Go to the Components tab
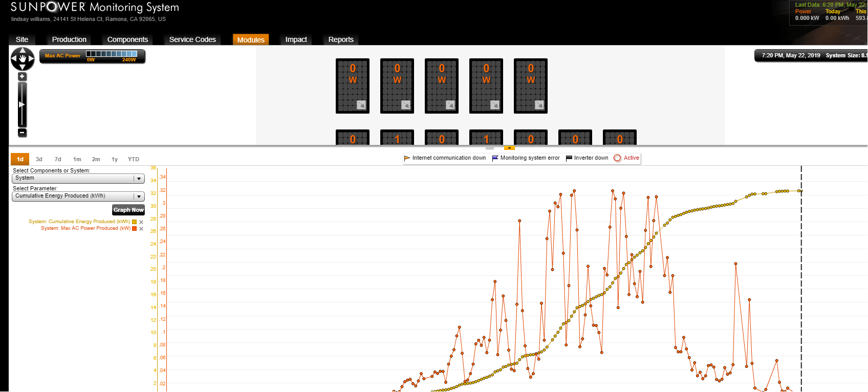Image resolution: width=868 pixels, height=392 pixels. click(127, 39)
